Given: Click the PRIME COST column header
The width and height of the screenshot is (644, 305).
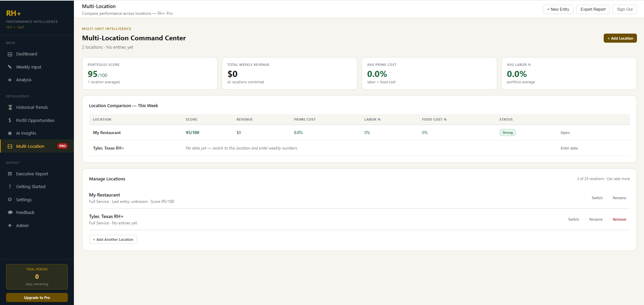Looking at the screenshot, I should tap(305, 120).
